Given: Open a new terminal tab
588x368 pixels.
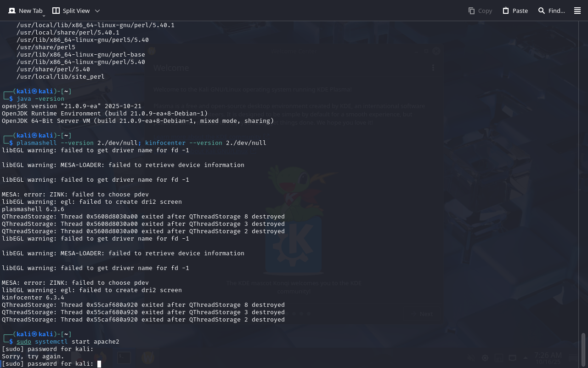Looking at the screenshot, I should click(25, 11).
